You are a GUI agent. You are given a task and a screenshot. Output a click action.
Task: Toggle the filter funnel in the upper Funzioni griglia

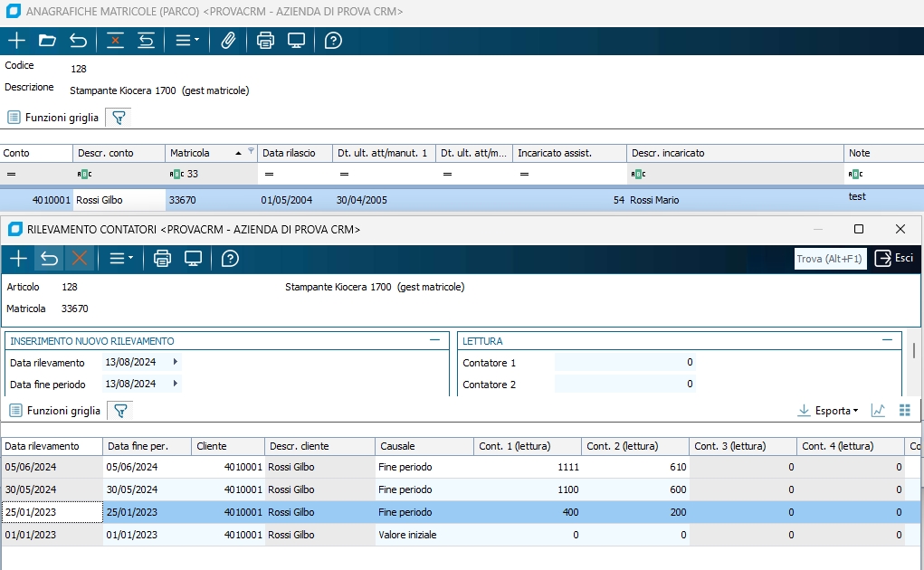[118, 118]
